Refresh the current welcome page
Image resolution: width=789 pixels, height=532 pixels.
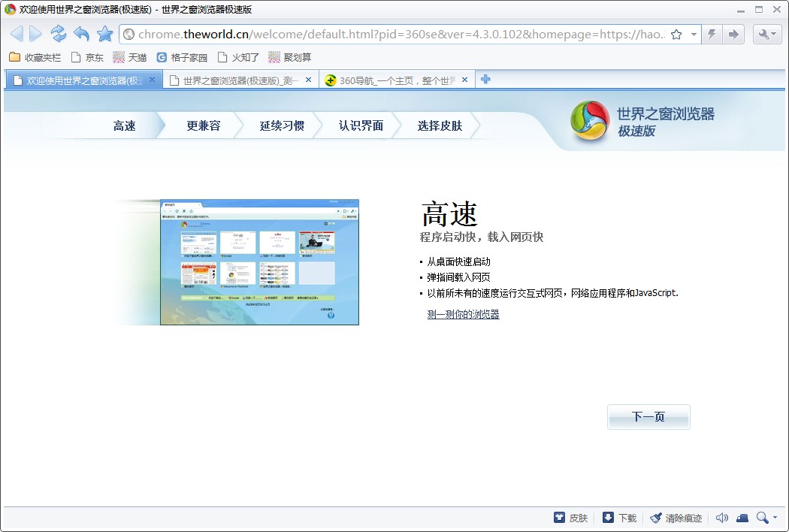click(58, 34)
